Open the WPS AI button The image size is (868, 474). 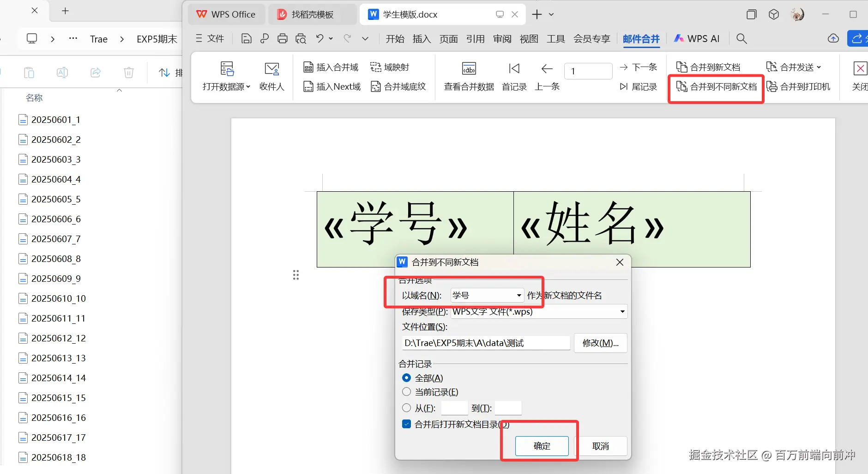point(697,39)
